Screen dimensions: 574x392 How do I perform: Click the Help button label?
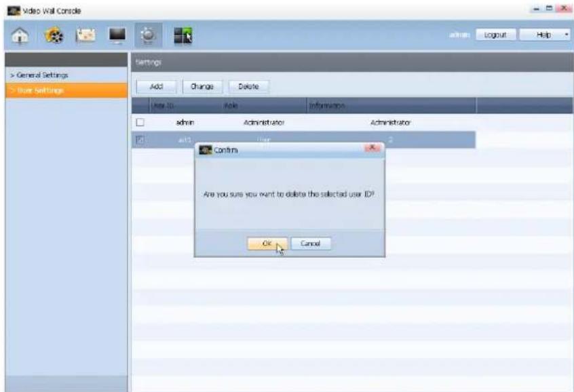(x=543, y=35)
